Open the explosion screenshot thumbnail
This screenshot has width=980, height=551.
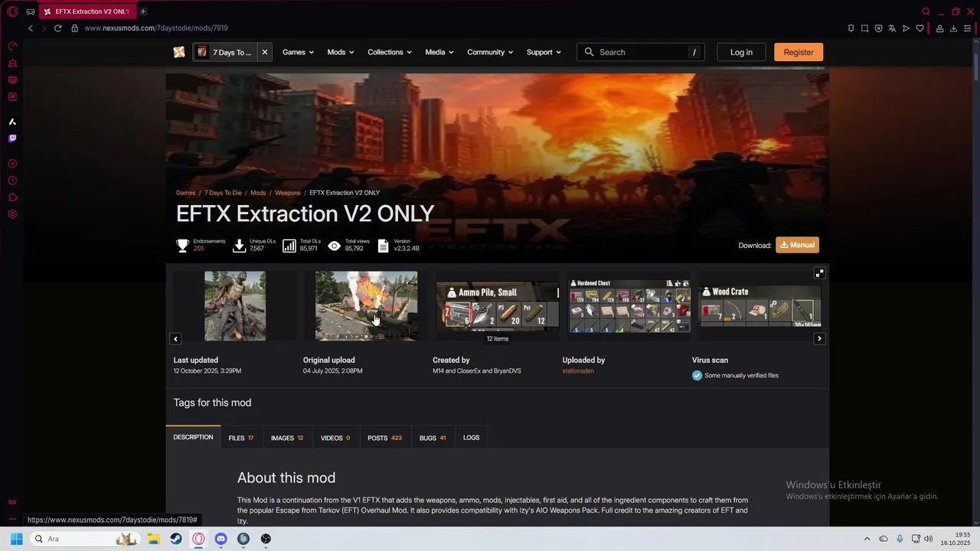coord(367,306)
